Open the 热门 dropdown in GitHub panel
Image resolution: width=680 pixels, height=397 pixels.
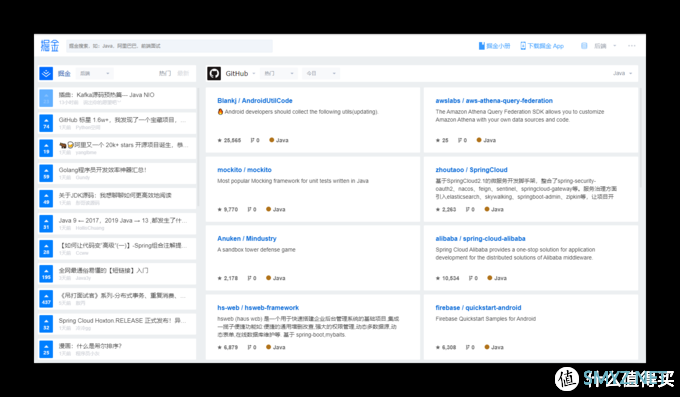point(279,73)
